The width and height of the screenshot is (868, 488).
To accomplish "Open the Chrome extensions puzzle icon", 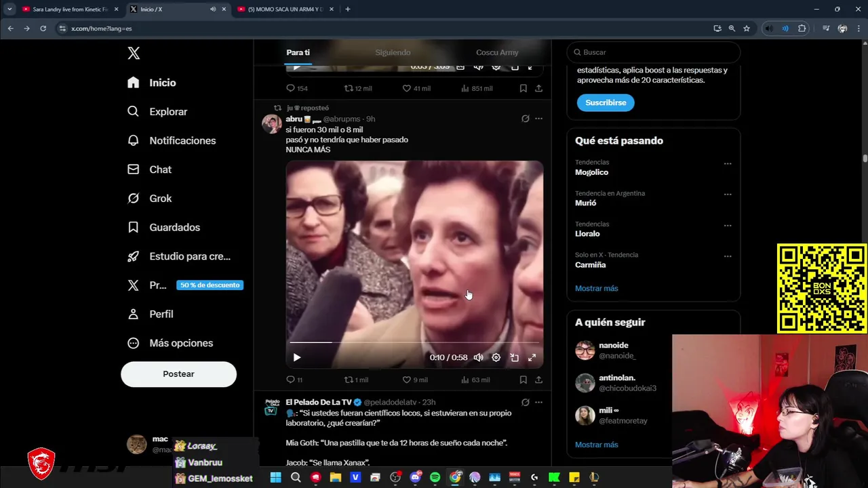I will coord(802,28).
